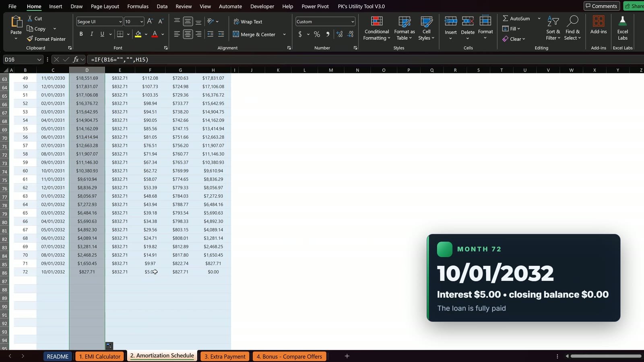Click the Increase Font Size icon

tap(150, 21)
